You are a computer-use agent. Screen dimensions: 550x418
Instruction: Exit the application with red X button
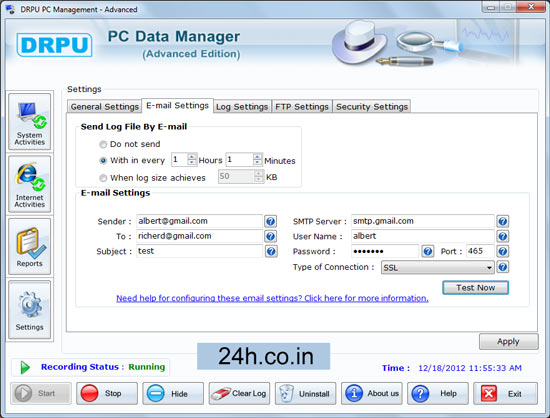pos(505,393)
